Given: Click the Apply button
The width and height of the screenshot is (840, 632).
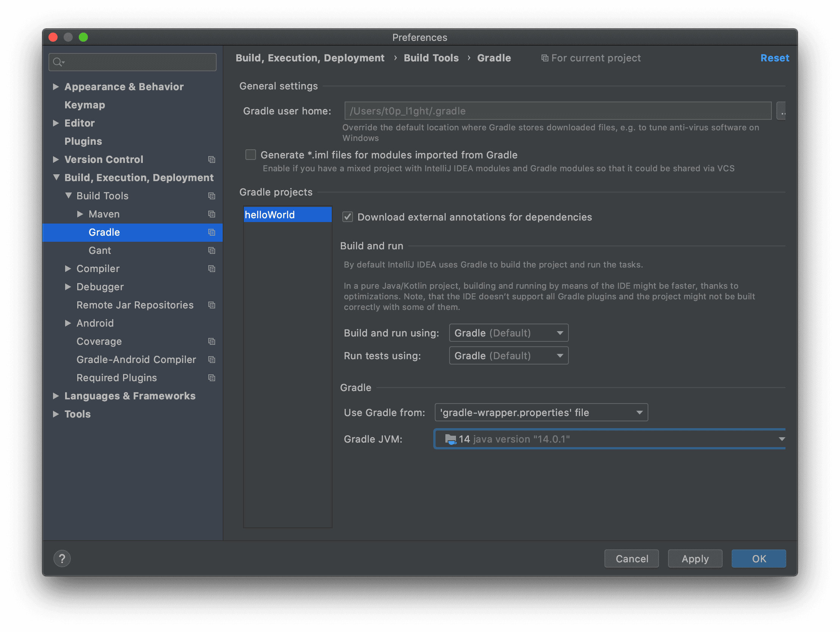Looking at the screenshot, I should pyautogui.click(x=695, y=558).
